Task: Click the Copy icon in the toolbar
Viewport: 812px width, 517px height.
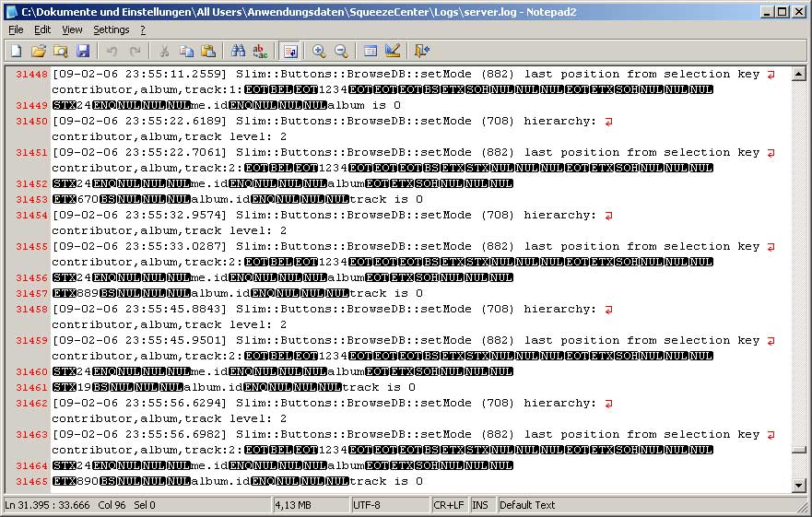Action: [186, 52]
